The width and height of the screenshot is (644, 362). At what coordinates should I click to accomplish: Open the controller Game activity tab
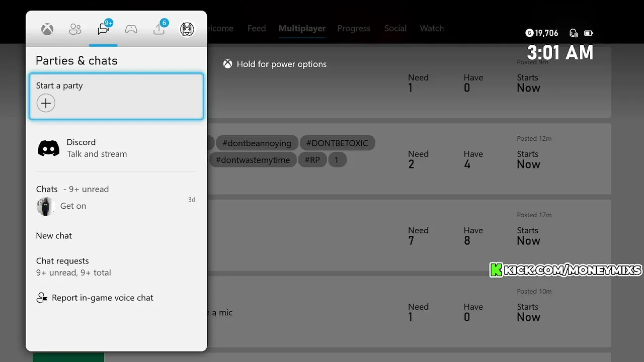pyautogui.click(x=131, y=29)
